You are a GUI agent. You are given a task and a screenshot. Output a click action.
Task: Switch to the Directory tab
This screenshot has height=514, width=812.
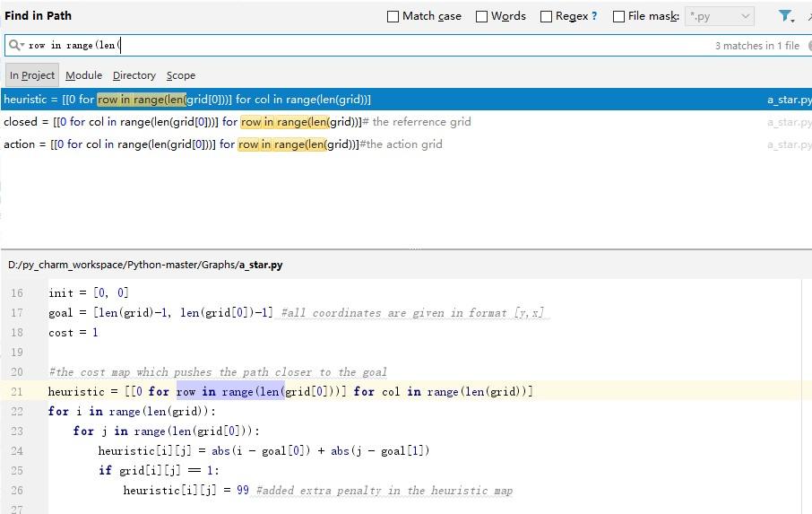(134, 75)
